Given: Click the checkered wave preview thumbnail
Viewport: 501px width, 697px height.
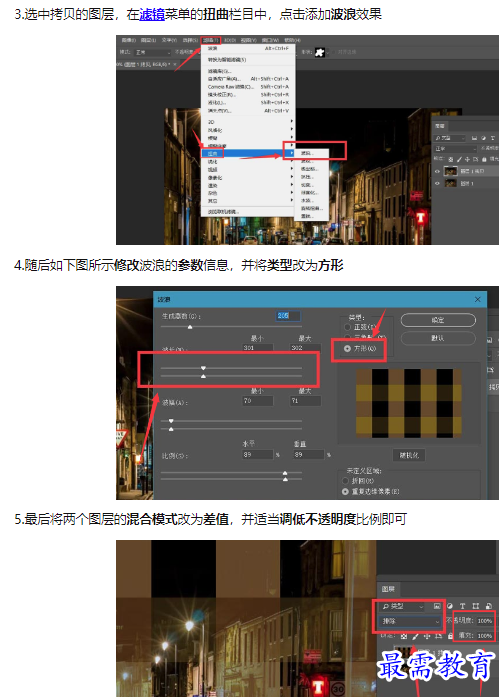Looking at the screenshot, I should tap(409, 402).
